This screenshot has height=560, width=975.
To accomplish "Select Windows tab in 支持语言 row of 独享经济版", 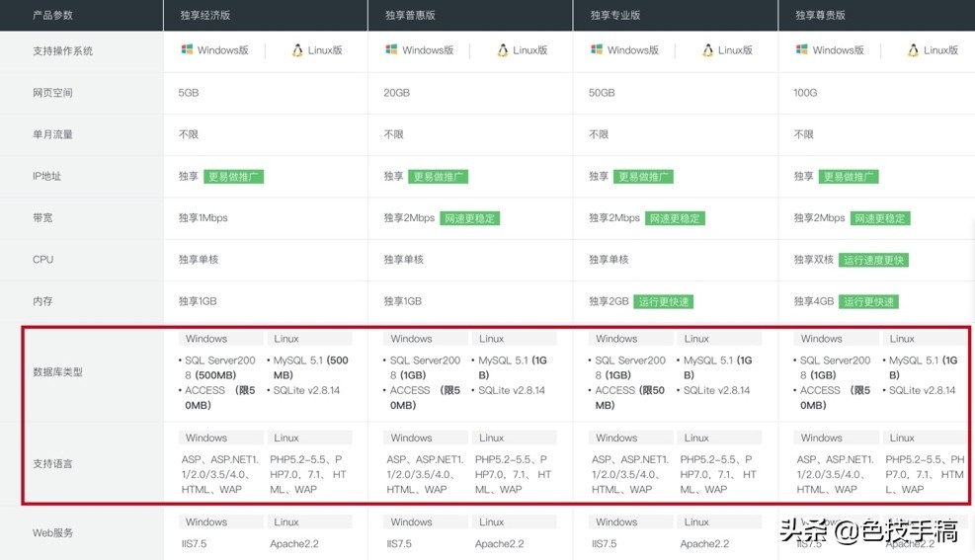I will [220, 439].
